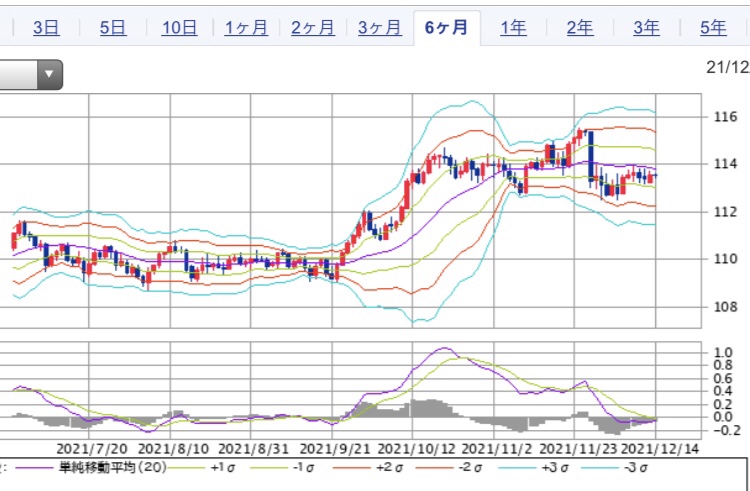Click the 2021/9/21 date axis label
Image resolution: width=750 pixels, height=491 pixels.
coord(335,449)
